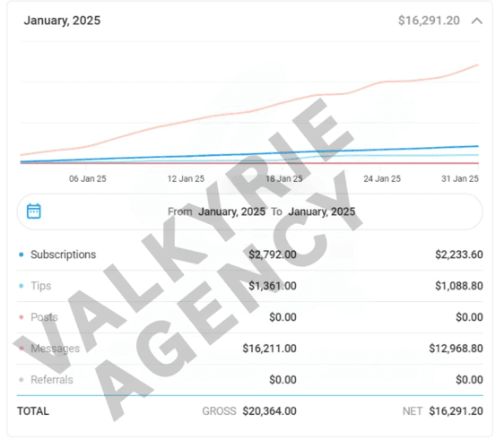Viewport: 504px width, 440px height.
Task: Select the To January, 2025 date
Action: (x=322, y=211)
